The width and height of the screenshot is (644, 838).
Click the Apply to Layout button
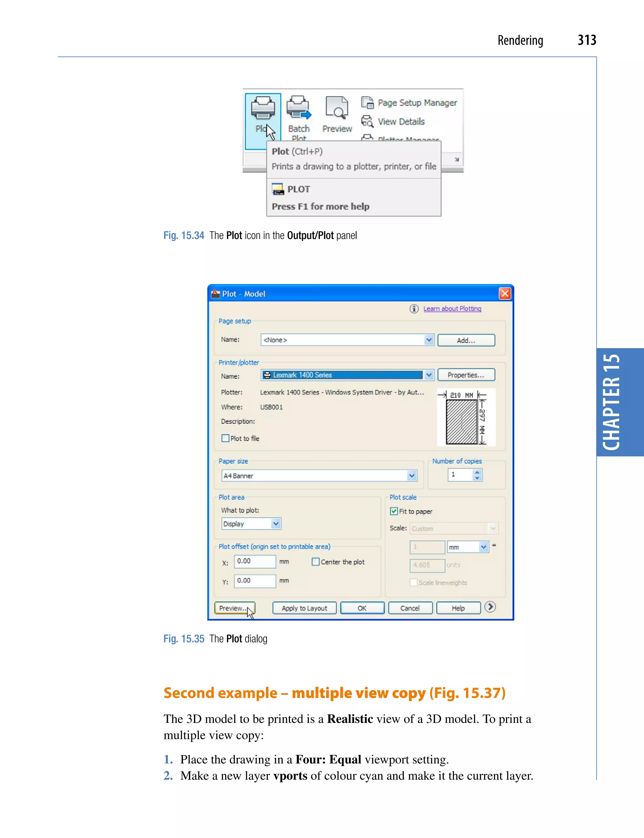[x=304, y=608]
